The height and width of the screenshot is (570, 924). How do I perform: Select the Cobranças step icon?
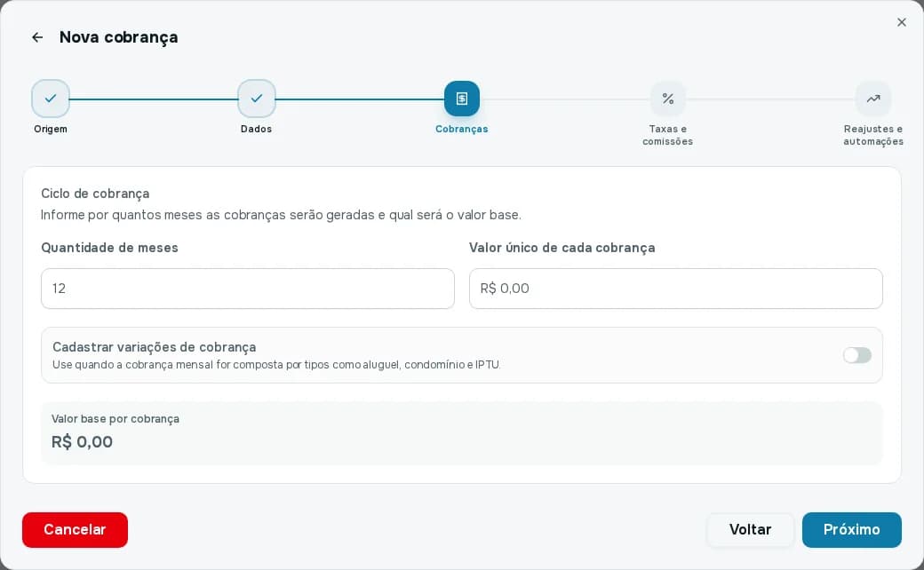click(x=462, y=99)
